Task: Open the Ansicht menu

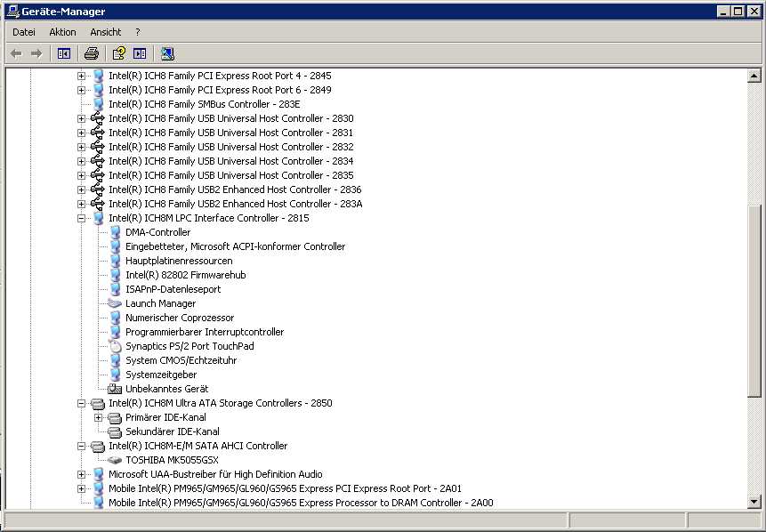Action: (106, 32)
